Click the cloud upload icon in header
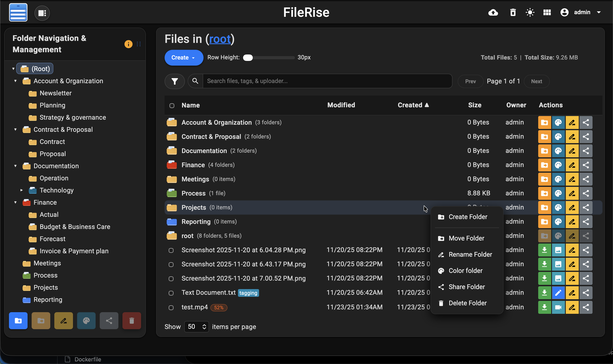Viewport: 613px width, 364px height. [x=493, y=12]
